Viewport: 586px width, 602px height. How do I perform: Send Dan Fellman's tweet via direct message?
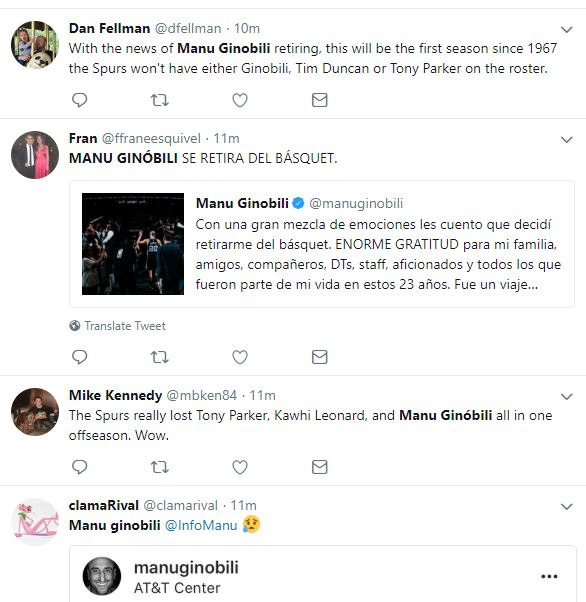click(319, 100)
